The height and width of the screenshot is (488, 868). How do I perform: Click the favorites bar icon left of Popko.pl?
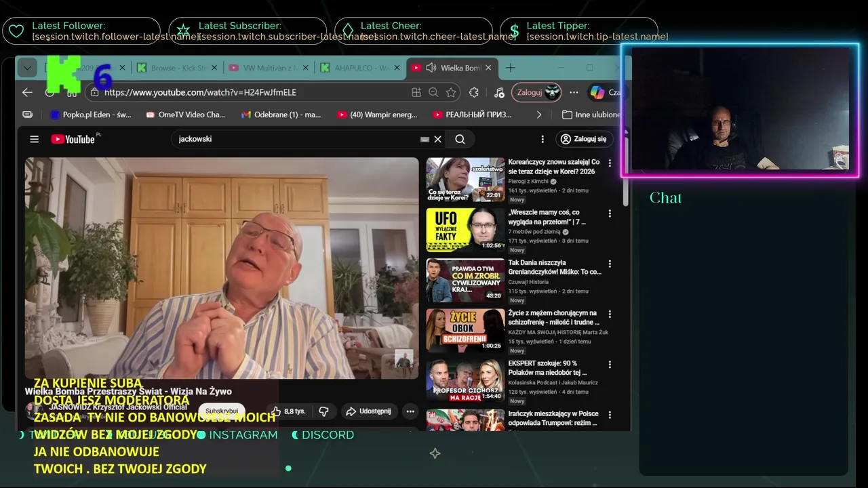point(27,115)
